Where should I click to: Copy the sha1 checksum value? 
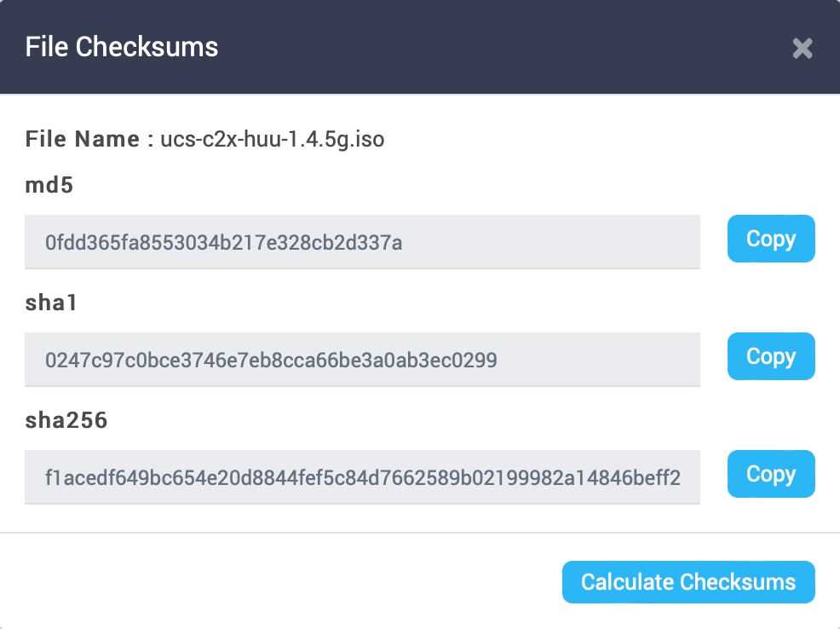771,356
